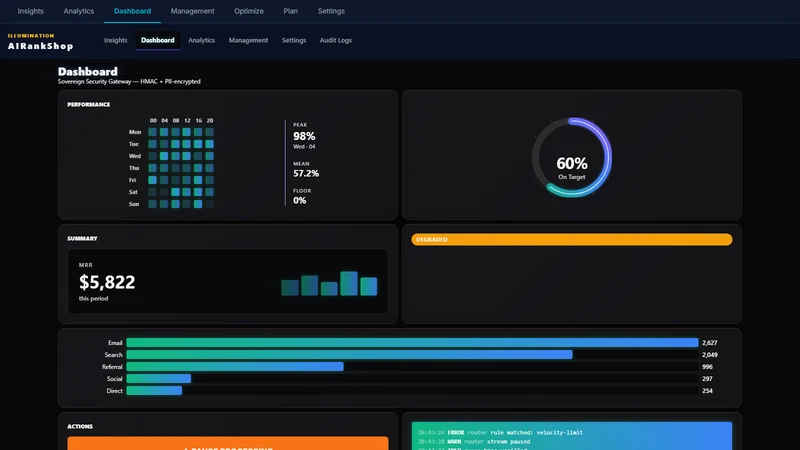Click the 57.2% mean value
Screen dimensions: 800x450
tap(306, 173)
